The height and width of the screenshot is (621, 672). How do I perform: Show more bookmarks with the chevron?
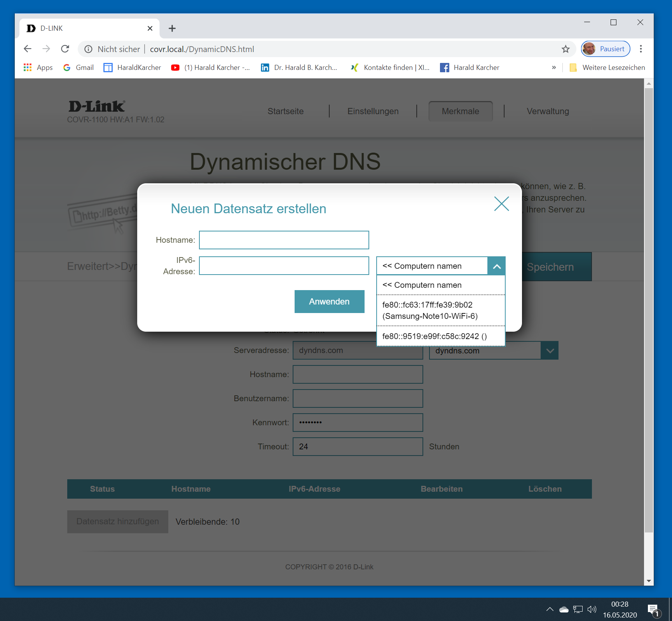coord(554,68)
